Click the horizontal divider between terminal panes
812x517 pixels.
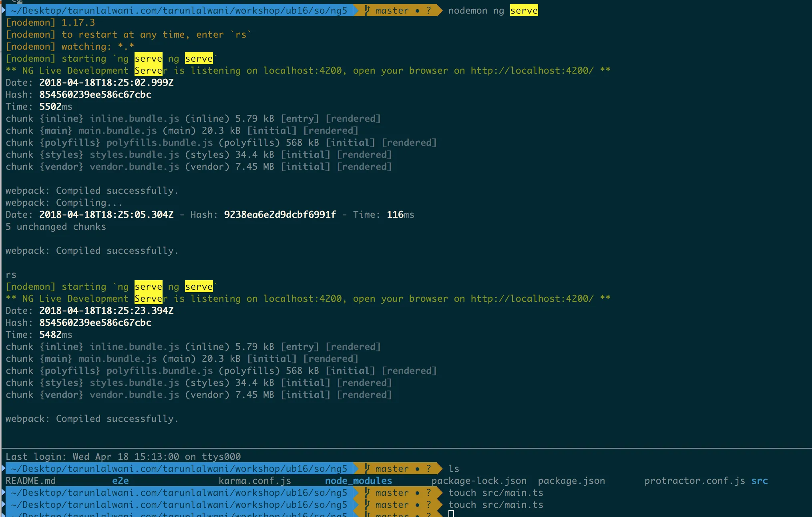pyautogui.click(x=406, y=448)
